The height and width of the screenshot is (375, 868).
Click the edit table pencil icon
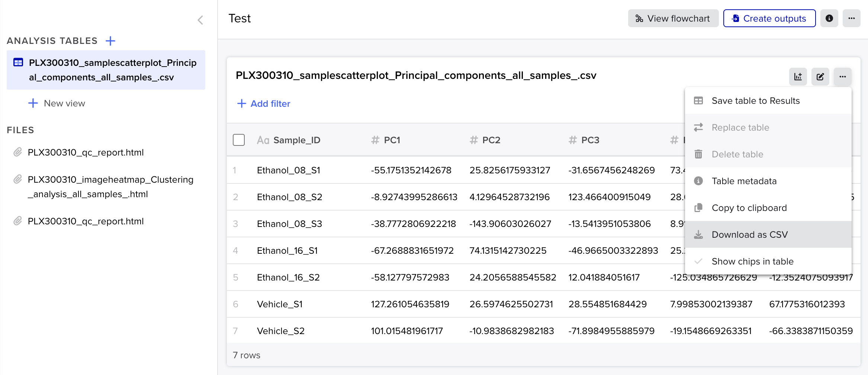pyautogui.click(x=820, y=77)
